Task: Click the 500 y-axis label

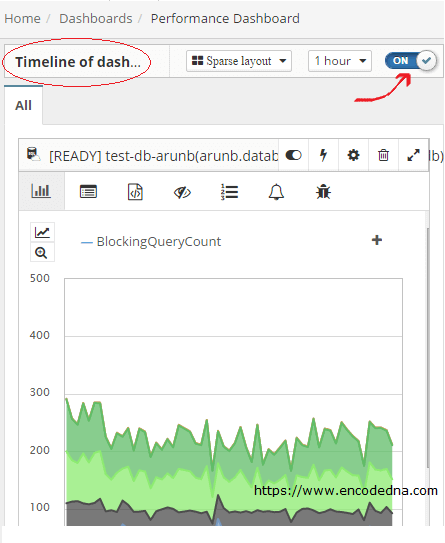Action: (x=39, y=278)
